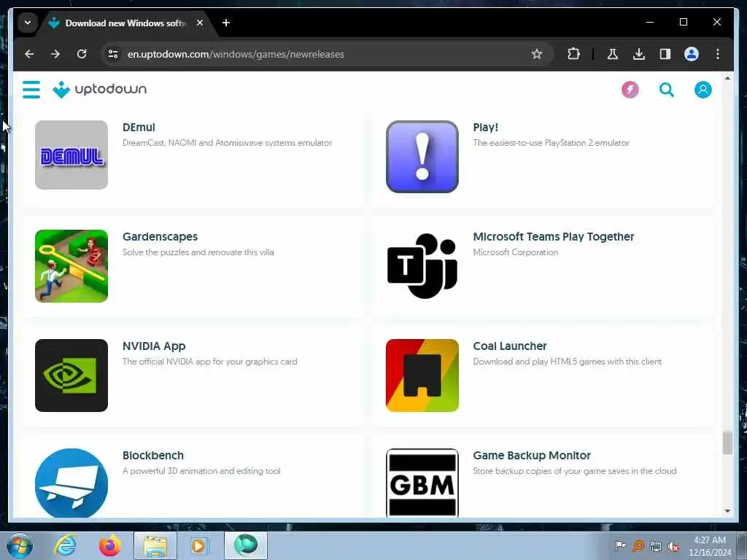Open the Gardenscapes title link
The height and width of the screenshot is (560, 747).
click(x=160, y=237)
